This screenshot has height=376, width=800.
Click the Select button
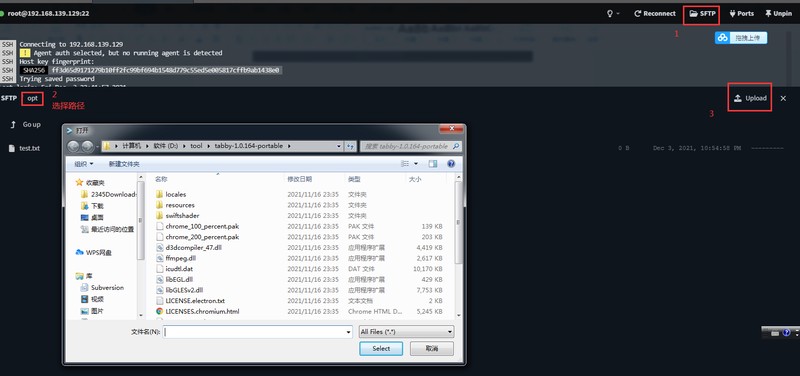[381, 348]
